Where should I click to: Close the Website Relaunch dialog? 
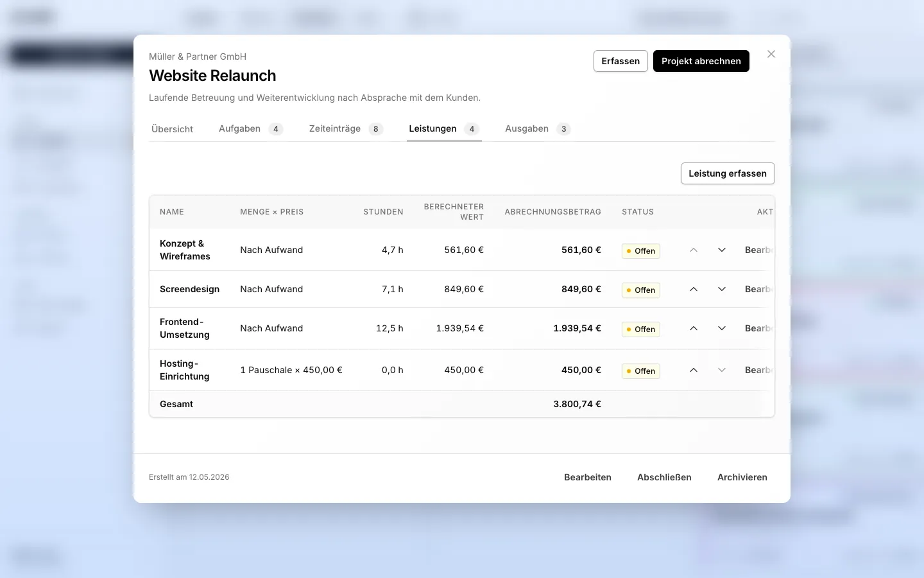coord(771,54)
